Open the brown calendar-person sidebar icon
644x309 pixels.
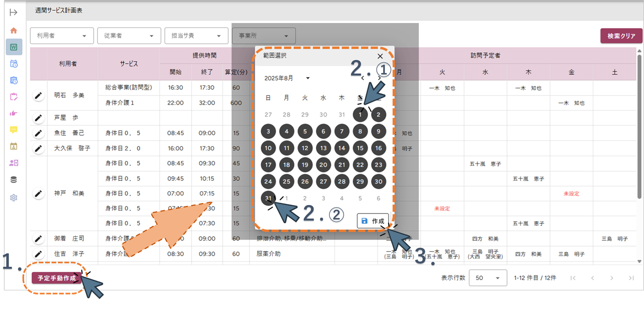(x=13, y=146)
